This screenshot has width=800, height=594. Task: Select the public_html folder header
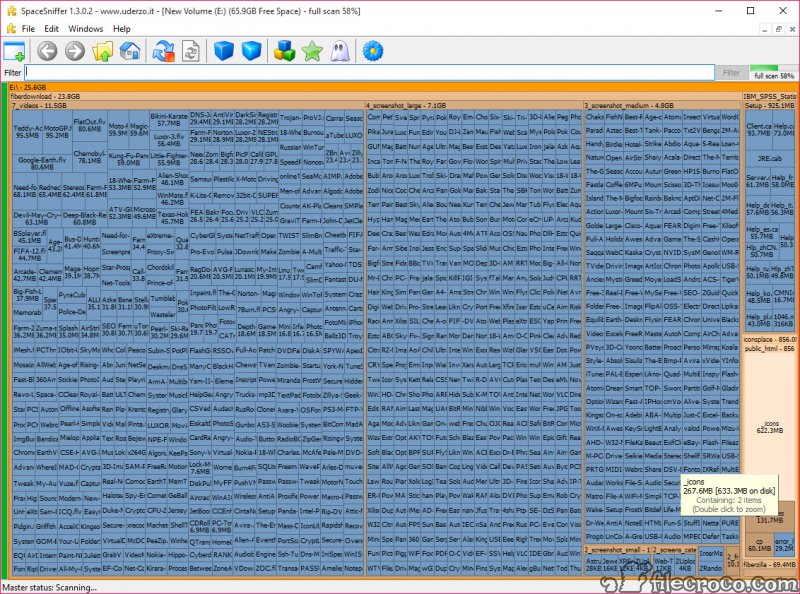(770, 349)
